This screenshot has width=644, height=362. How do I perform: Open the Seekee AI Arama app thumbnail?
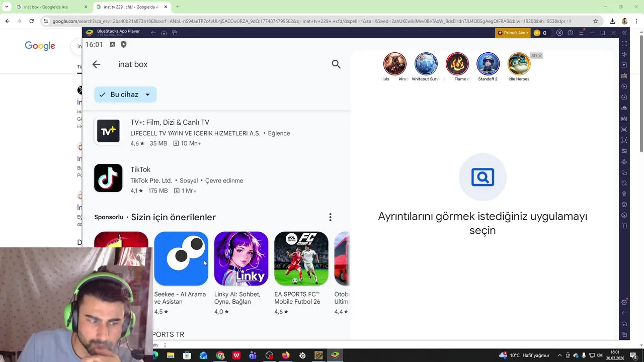pyautogui.click(x=181, y=258)
